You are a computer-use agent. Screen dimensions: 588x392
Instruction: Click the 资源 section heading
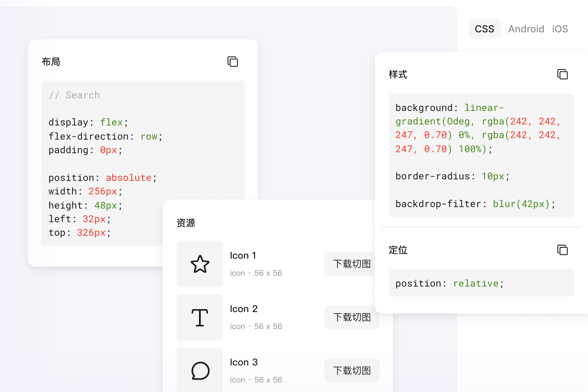186,223
